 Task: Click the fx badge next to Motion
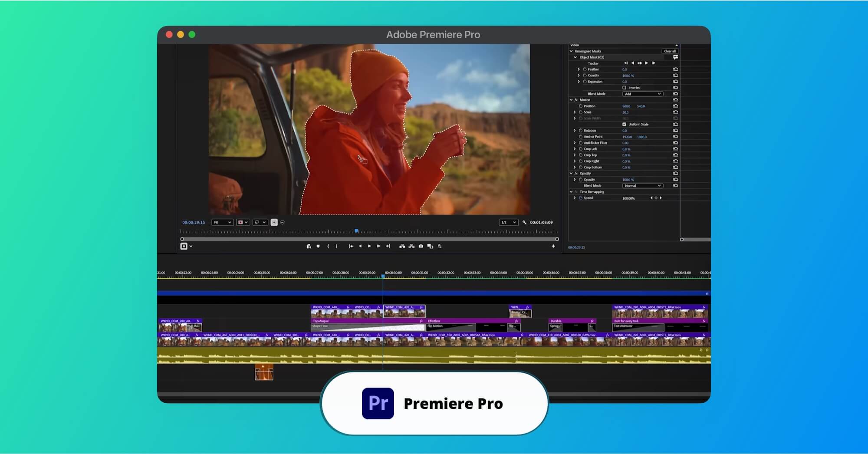pos(575,100)
